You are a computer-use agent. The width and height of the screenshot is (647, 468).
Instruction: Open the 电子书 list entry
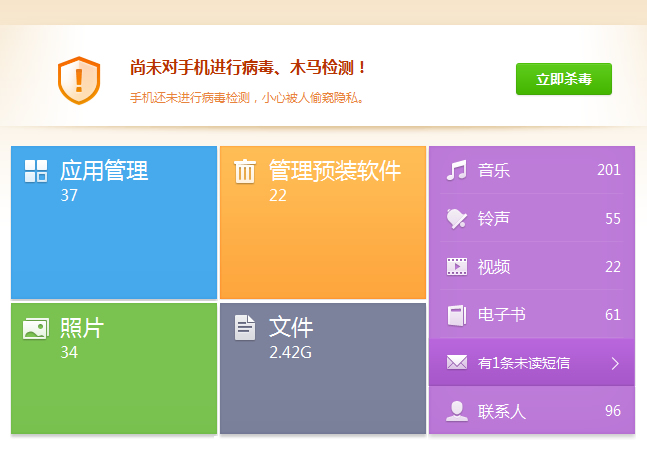coord(532,315)
